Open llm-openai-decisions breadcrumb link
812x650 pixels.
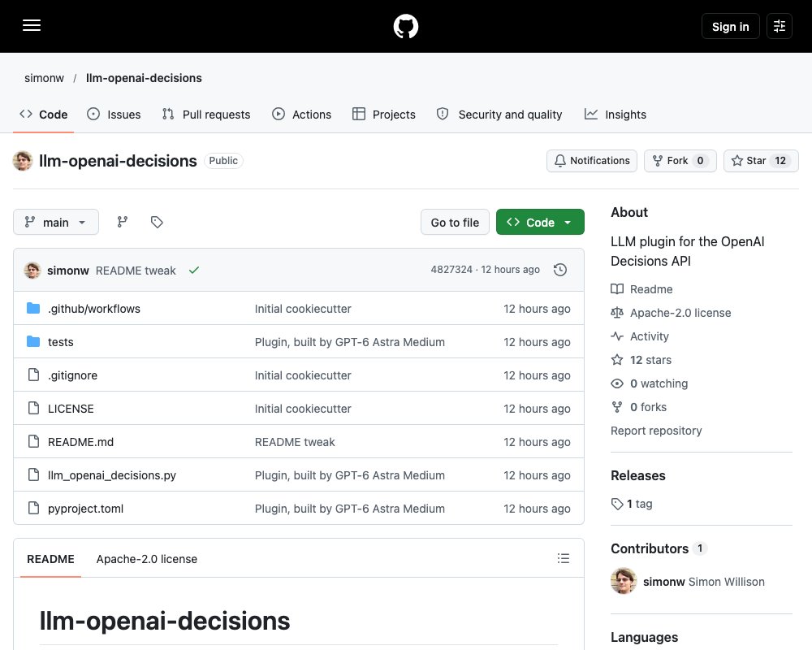[x=144, y=78]
